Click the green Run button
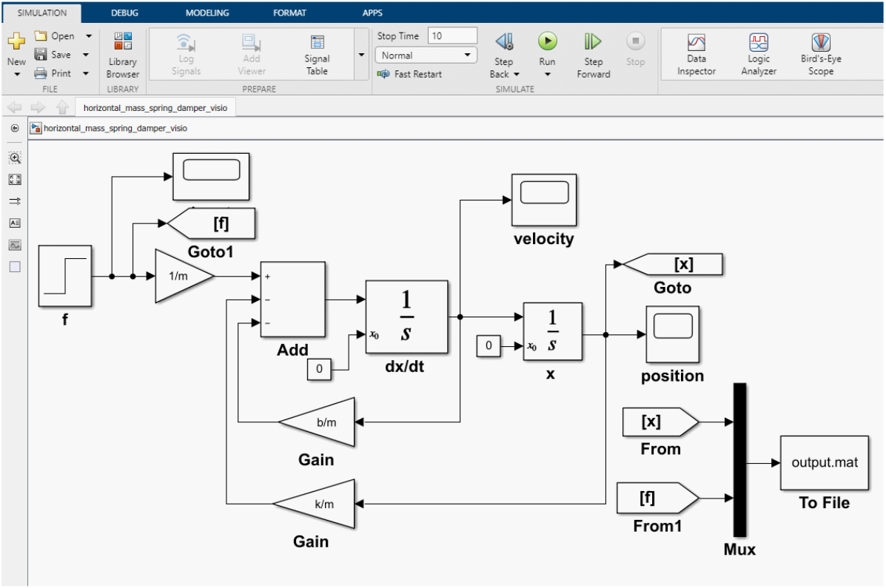 pos(548,41)
